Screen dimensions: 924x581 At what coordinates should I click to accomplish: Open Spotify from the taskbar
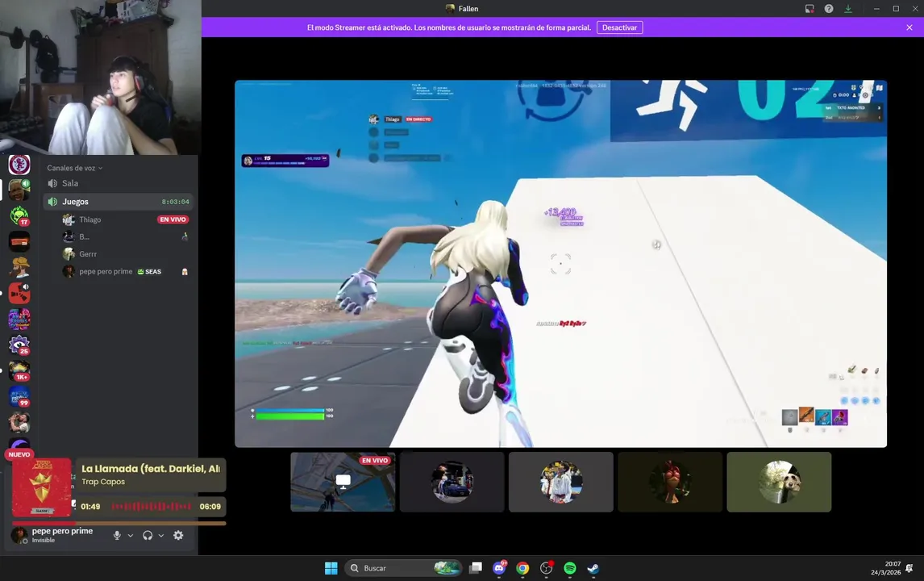(x=570, y=568)
